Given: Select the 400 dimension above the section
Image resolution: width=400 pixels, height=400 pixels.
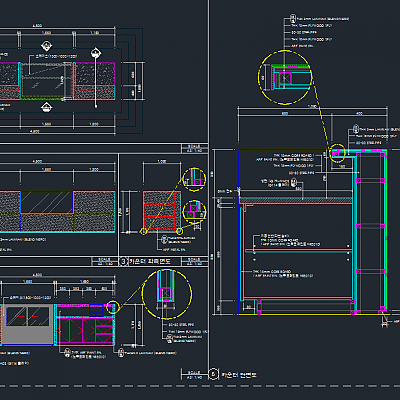Looking at the screenshot, I should (x=359, y=113).
